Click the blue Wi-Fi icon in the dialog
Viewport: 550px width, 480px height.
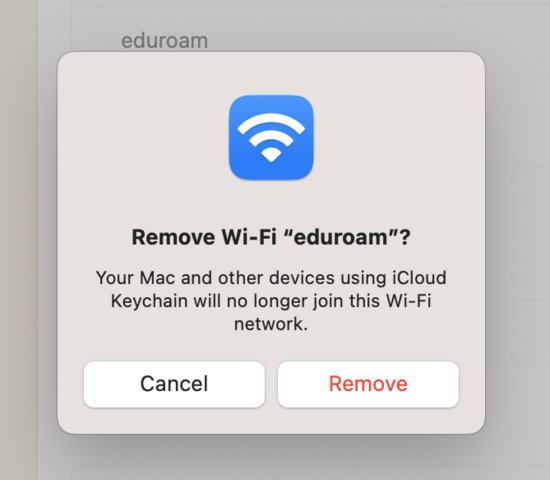271,138
